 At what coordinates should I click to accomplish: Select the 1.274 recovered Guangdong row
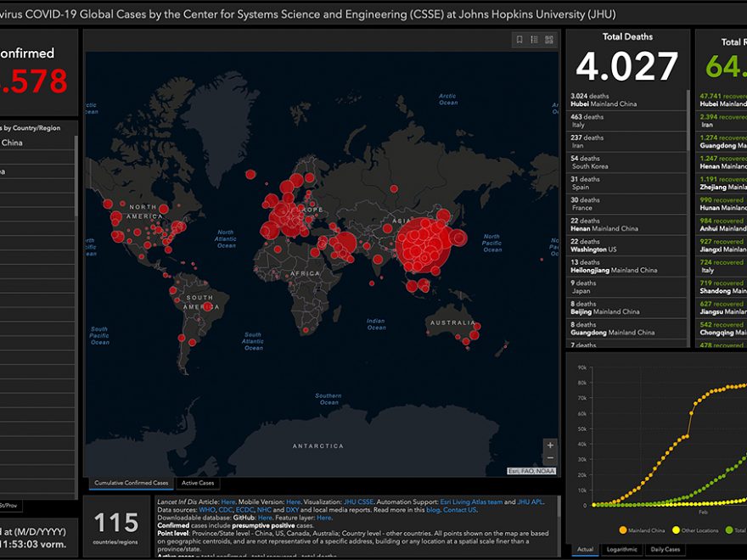coord(722,142)
